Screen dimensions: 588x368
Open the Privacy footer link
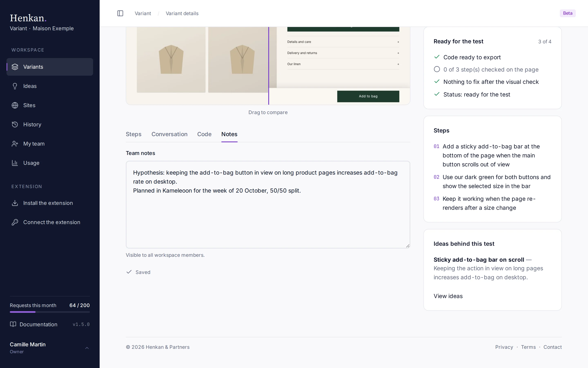coord(504,347)
